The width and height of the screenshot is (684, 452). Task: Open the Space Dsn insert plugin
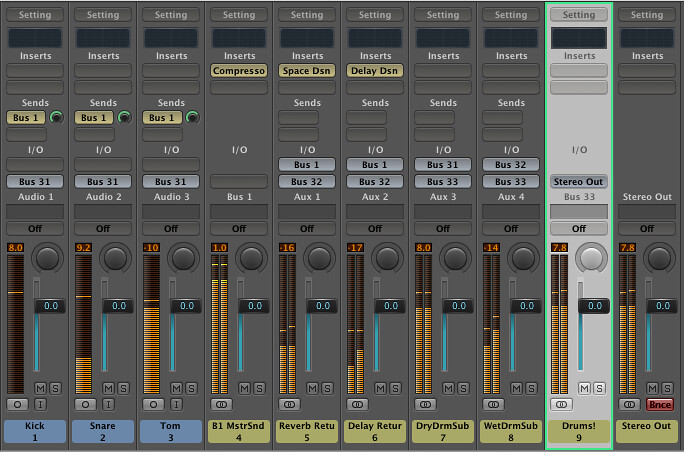click(307, 71)
